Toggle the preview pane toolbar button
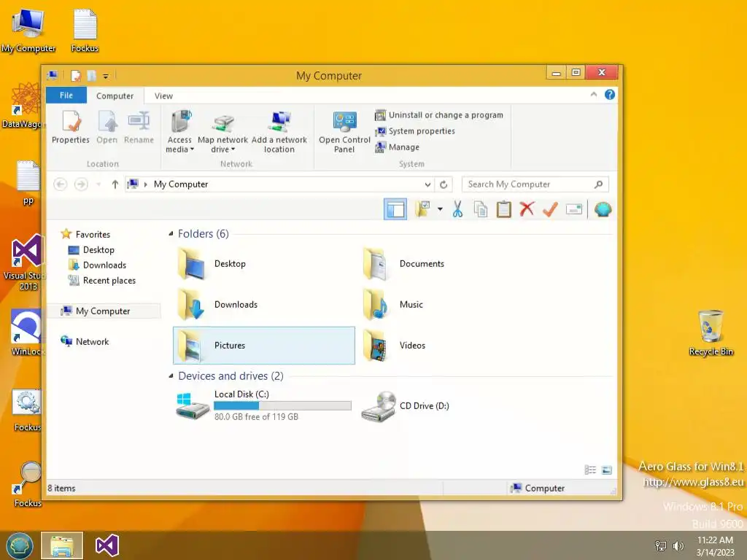The width and height of the screenshot is (747, 560). (395, 209)
